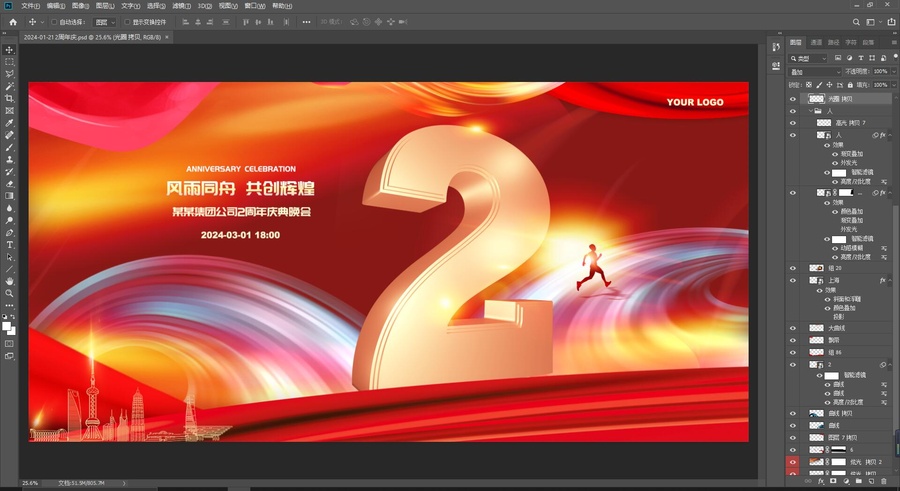Screen dimensions: 900x491
Task: Hide the 大曲线 layer
Action: pyautogui.click(x=793, y=328)
